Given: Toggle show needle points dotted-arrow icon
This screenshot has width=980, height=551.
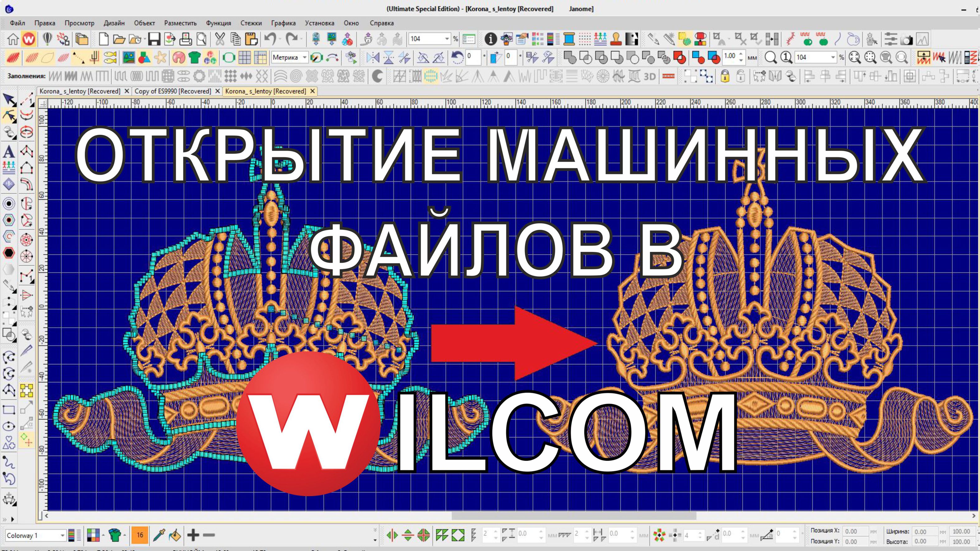Looking at the screenshot, I should coord(78,58).
